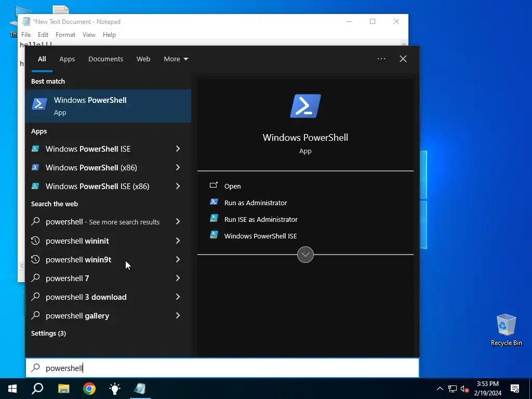Expand arrow for 'powershell gallery' suggestion
The height and width of the screenshot is (399, 532).
[178, 315]
